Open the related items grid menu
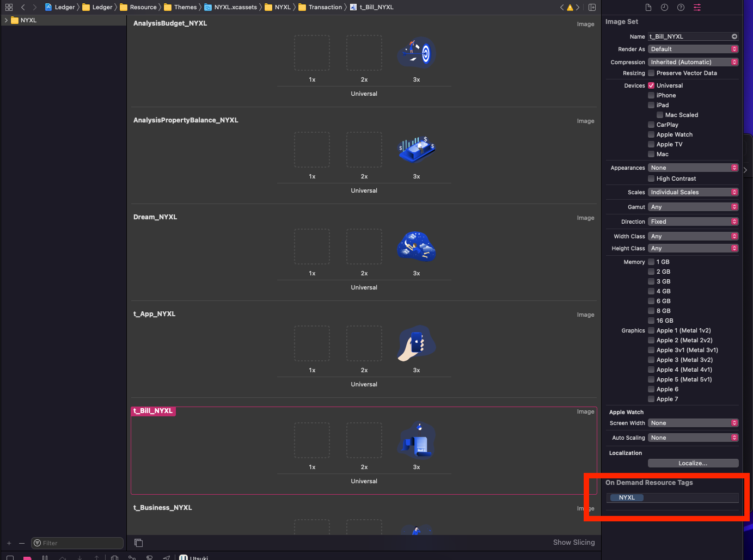Screen dimensions: 753x560 (9, 7)
